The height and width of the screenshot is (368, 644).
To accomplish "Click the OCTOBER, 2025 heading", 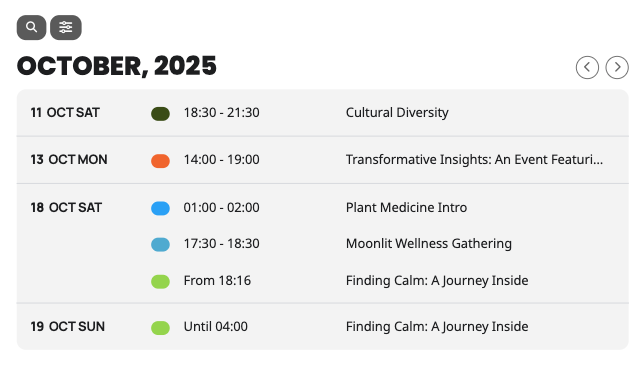I will (117, 66).
